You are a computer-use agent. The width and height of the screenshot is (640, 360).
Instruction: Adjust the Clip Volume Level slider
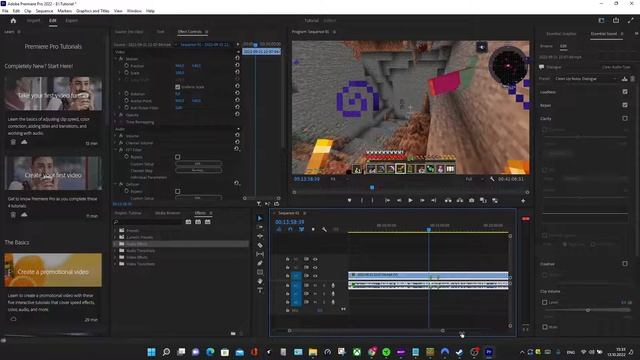(588, 310)
